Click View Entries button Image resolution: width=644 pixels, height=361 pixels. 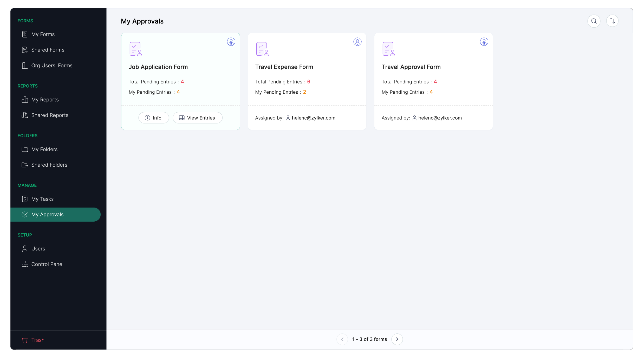pyautogui.click(x=197, y=118)
